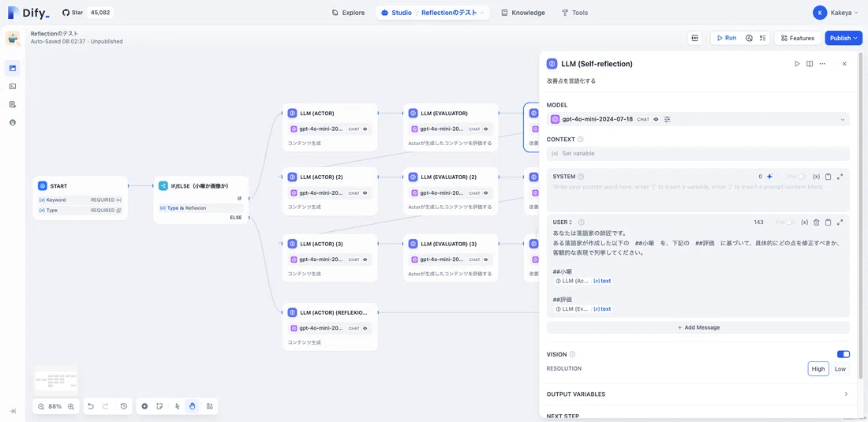Open the change history clock icon
This screenshot has height=422, width=868.
[123, 406]
